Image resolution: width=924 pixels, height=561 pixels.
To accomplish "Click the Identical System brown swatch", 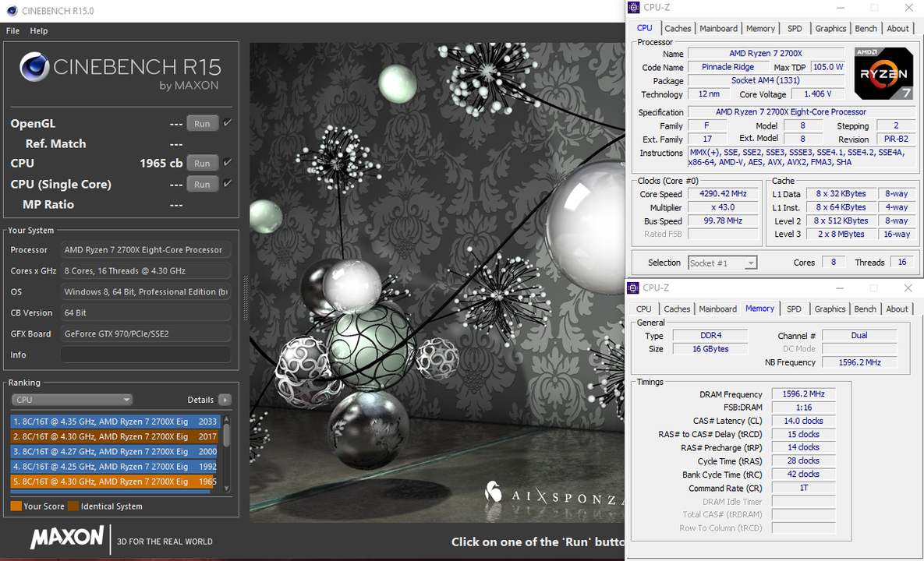I will (73, 506).
